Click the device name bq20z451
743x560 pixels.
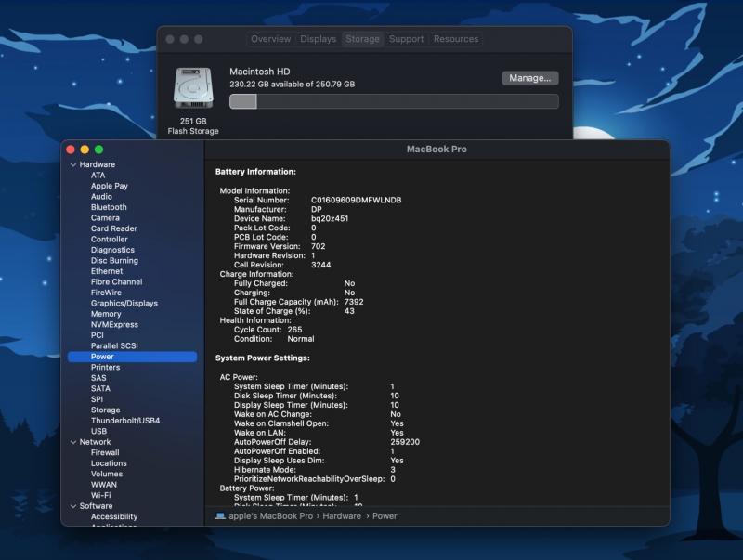click(330, 218)
